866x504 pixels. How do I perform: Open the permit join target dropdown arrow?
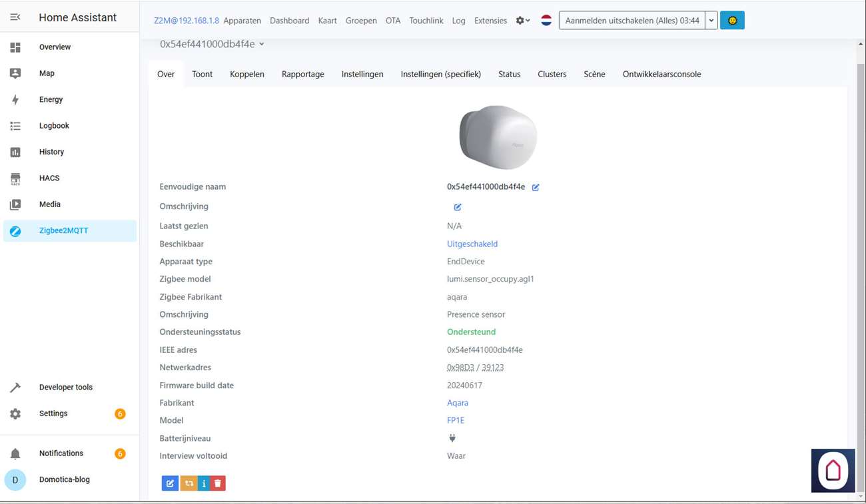pos(711,21)
